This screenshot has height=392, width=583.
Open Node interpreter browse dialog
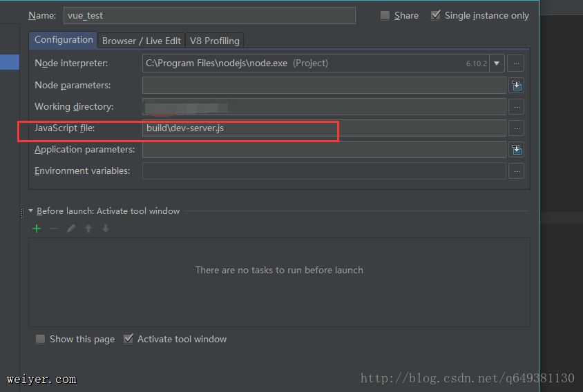coord(516,63)
